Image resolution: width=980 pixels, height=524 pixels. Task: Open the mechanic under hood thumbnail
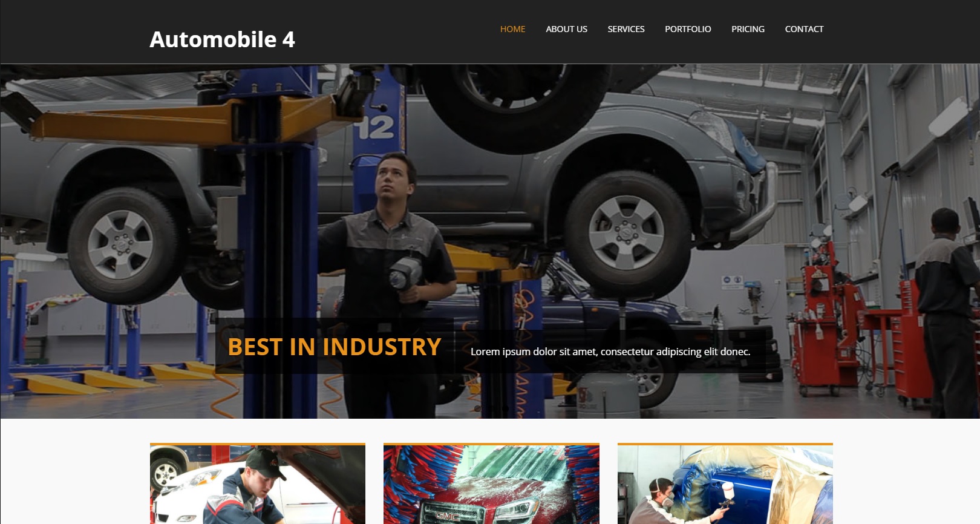click(x=258, y=485)
